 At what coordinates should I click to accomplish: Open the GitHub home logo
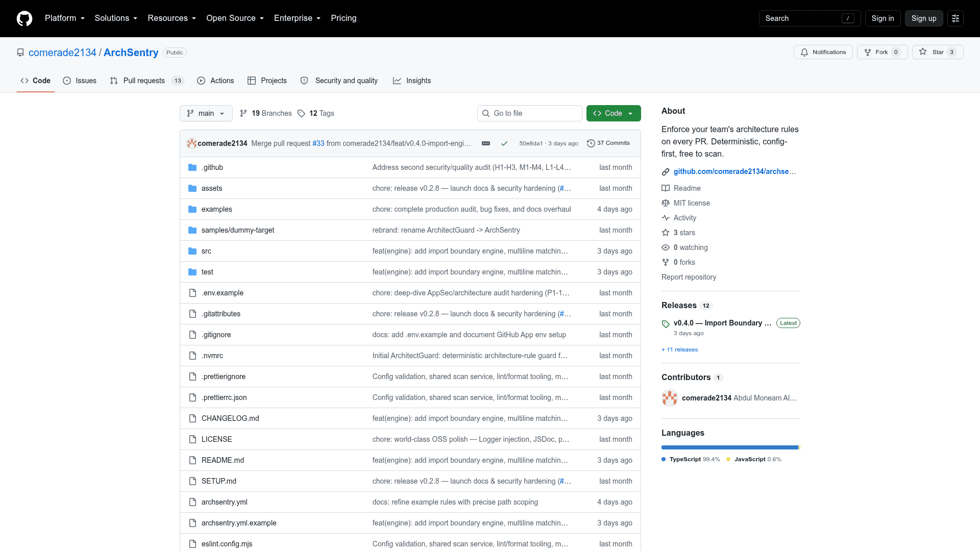(24, 18)
